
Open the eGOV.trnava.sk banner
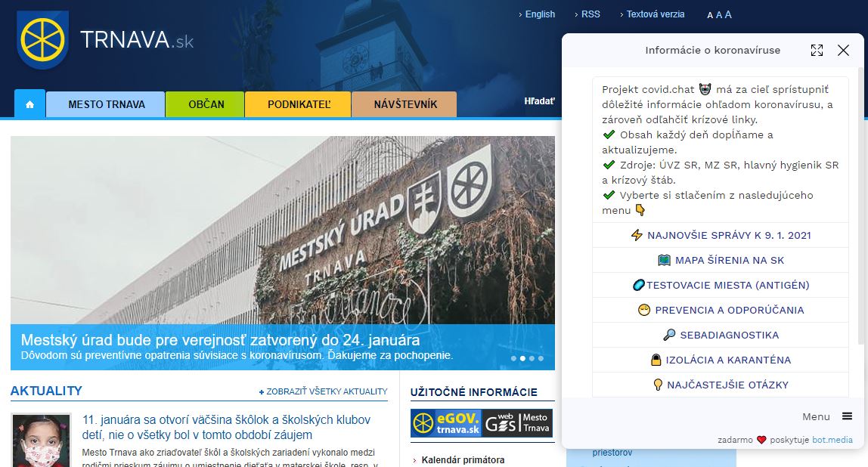pos(446,423)
